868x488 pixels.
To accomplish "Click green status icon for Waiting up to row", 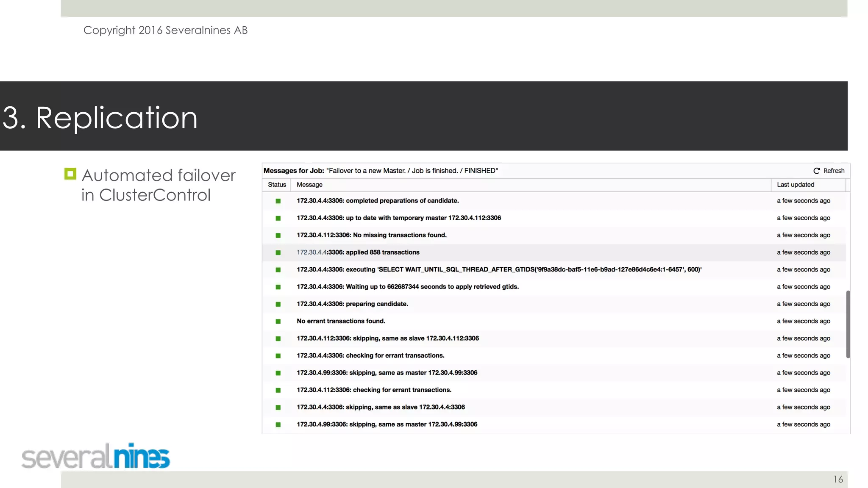I will (278, 287).
